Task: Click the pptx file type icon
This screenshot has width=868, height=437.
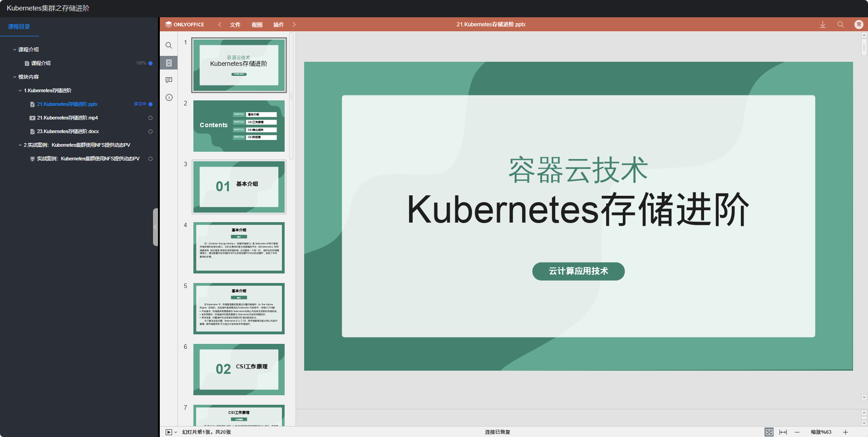Action: pyautogui.click(x=32, y=104)
